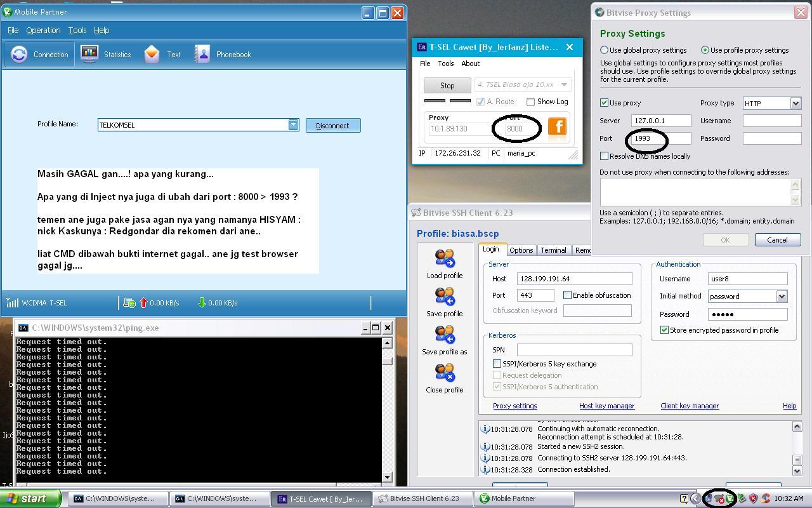Select 'Use global proxy settings' radio
Viewport: 812px width, 508px height.
point(604,50)
